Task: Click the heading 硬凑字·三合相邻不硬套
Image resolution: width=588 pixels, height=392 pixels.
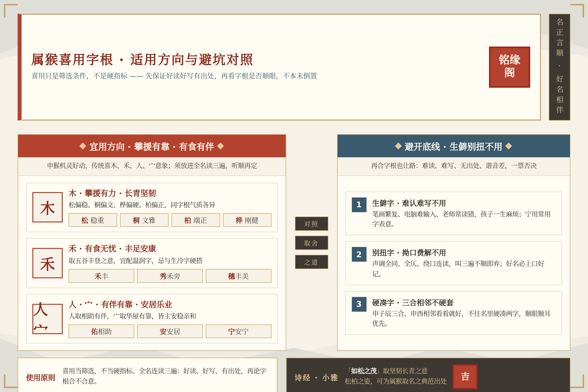Action: (x=413, y=303)
